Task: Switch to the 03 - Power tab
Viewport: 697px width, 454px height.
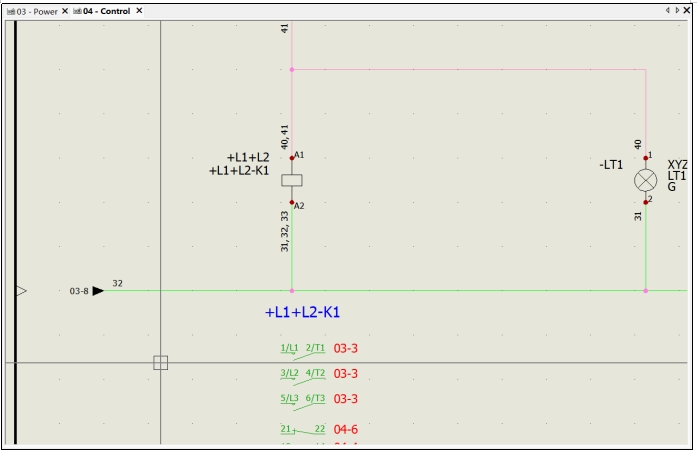Action: click(34, 11)
